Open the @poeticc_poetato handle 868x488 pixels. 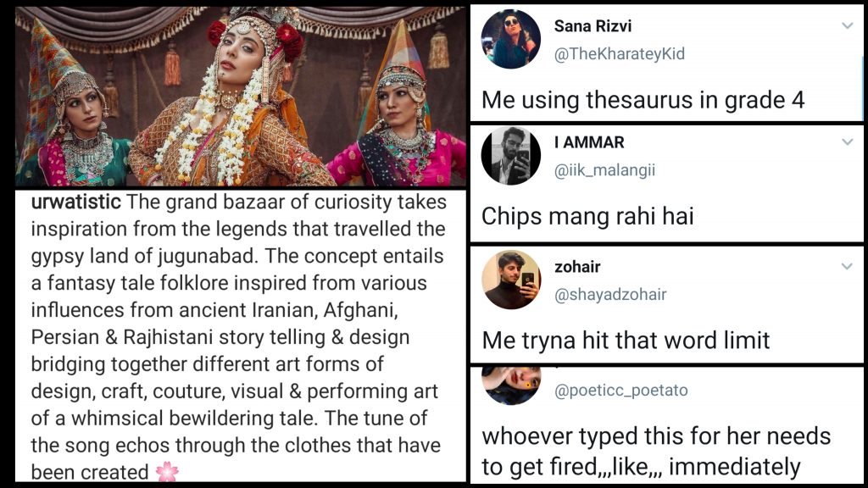621,391
